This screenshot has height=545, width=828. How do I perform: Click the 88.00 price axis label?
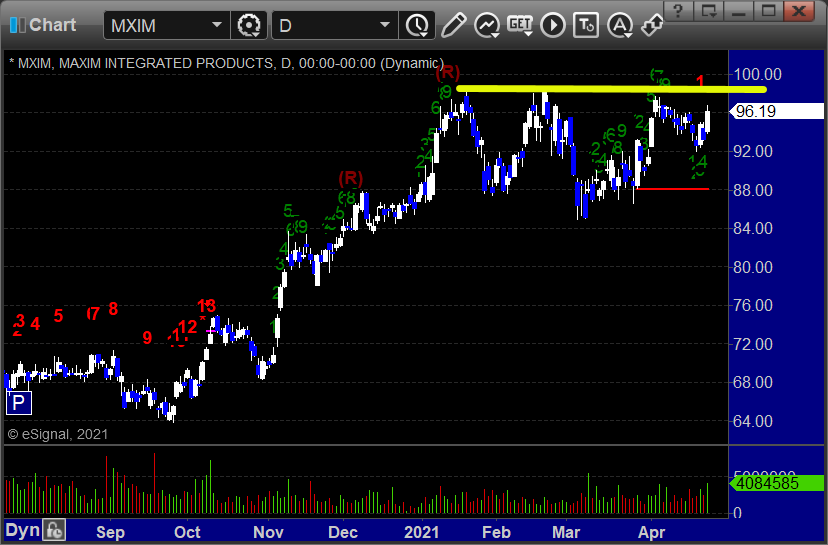coord(753,190)
